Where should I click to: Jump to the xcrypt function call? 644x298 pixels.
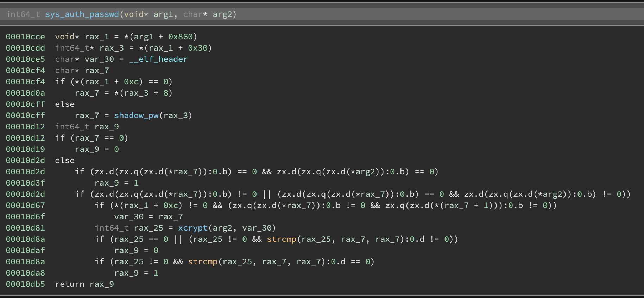(193, 228)
